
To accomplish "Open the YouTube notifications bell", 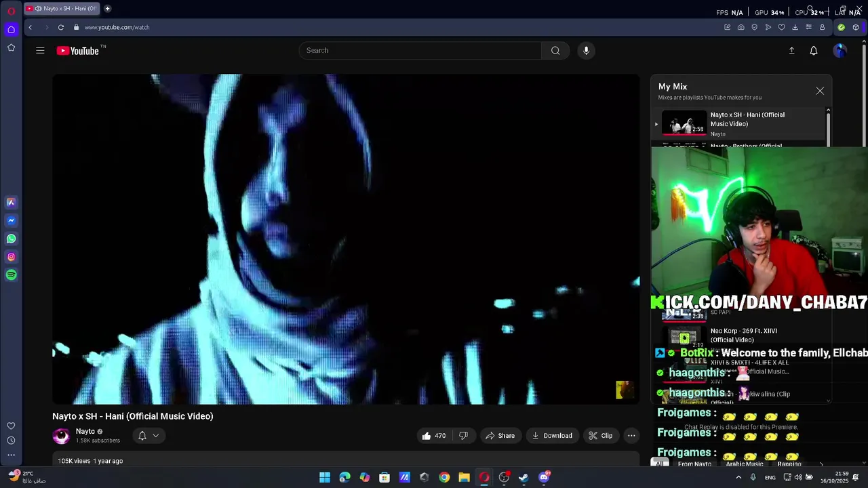I will (814, 50).
